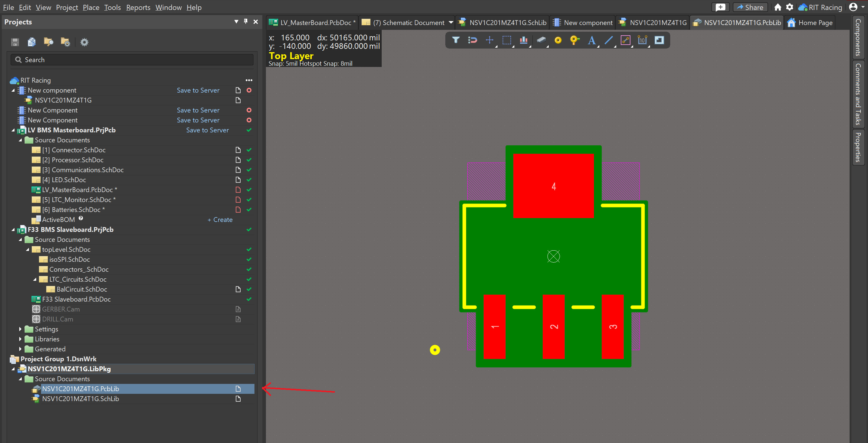Save New component to server

tap(198, 90)
